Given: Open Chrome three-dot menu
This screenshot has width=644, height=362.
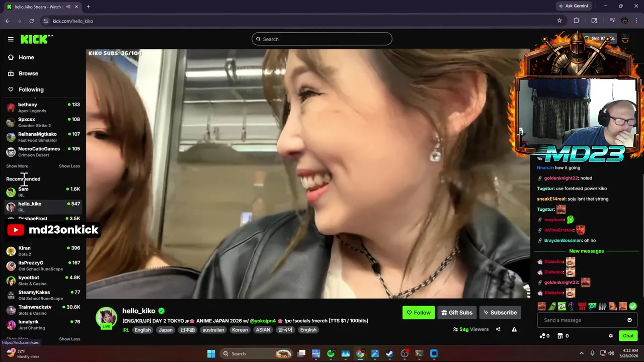Looking at the screenshot, I should [x=636, y=21].
